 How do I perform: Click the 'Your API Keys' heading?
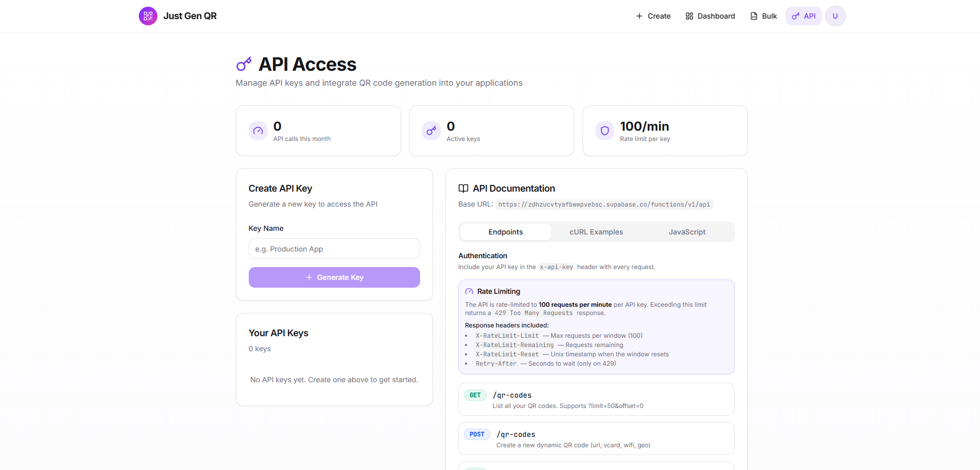coord(279,333)
